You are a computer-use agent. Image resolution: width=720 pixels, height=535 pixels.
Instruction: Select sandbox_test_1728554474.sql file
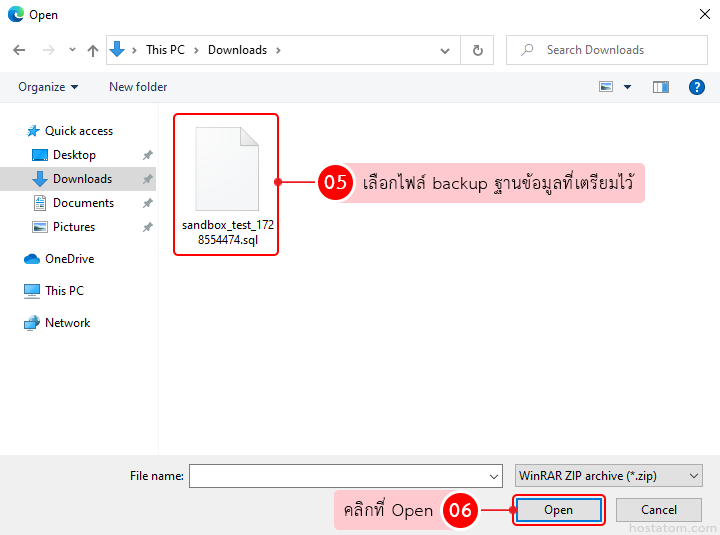coord(226,183)
